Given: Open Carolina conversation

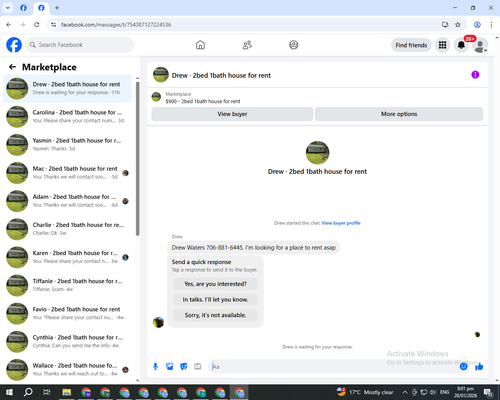Looking at the screenshot, I should coord(68,117).
